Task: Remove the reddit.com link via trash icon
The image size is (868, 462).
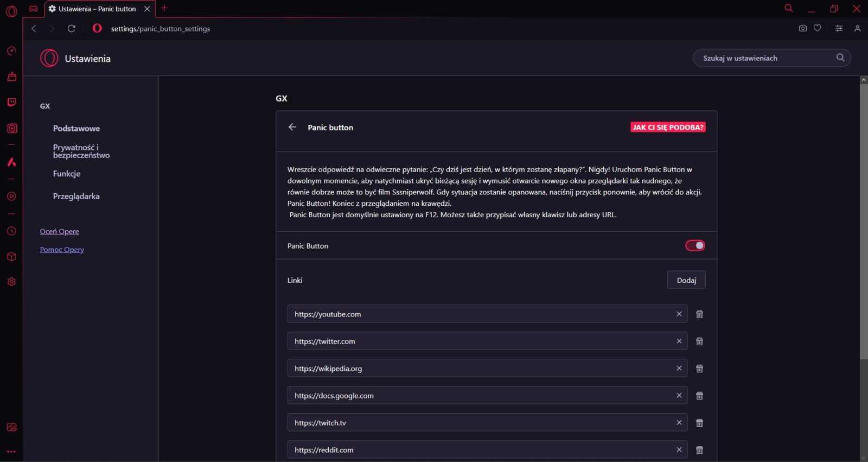Action: (x=699, y=450)
